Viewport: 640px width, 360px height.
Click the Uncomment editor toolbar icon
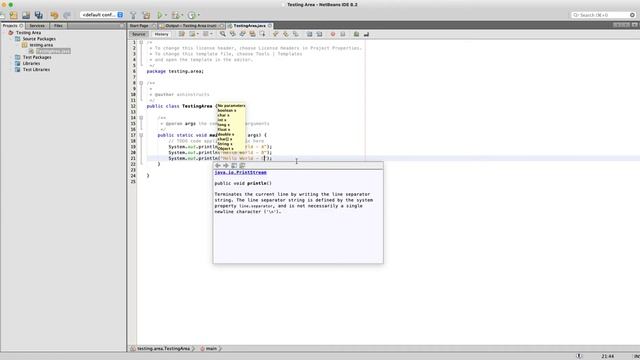coord(366,34)
